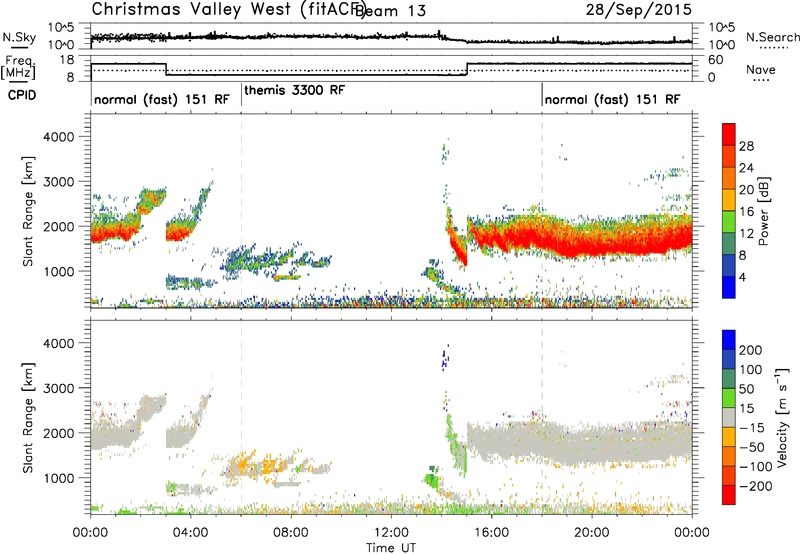This screenshot has height=554, width=800.
Task: Click the '4000' tick on the power panel
Action: click(x=59, y=137)
